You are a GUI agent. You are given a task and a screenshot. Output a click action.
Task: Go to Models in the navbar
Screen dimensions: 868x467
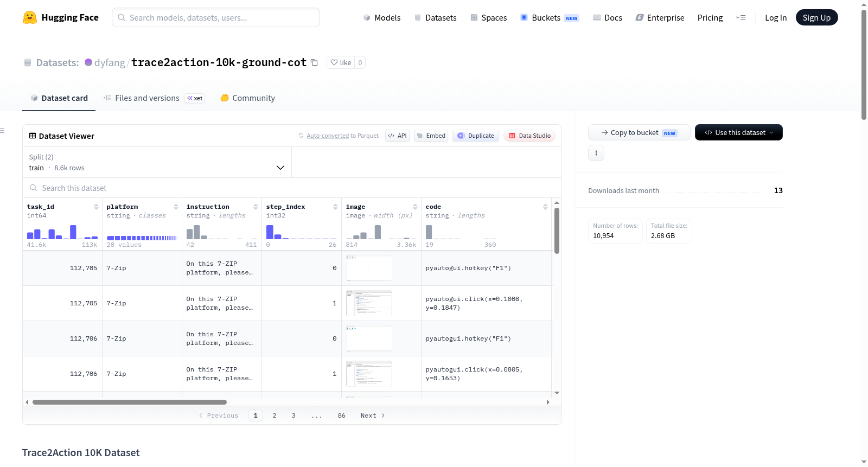point(382,17)
